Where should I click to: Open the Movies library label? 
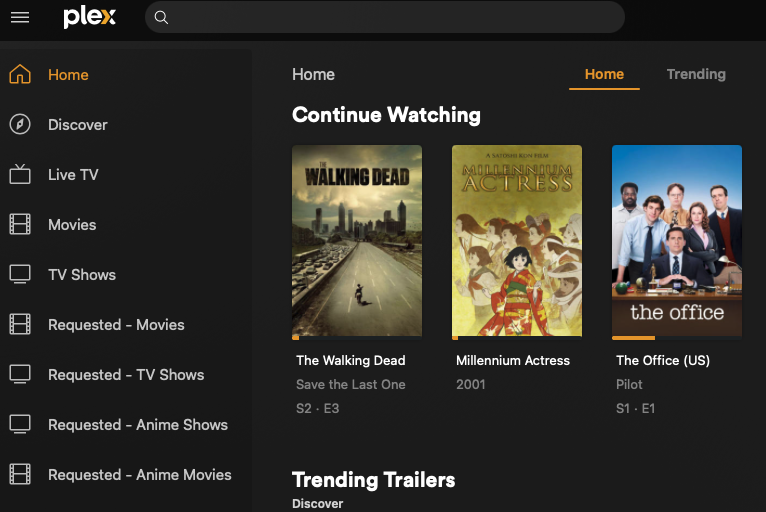tap(72, 225)
